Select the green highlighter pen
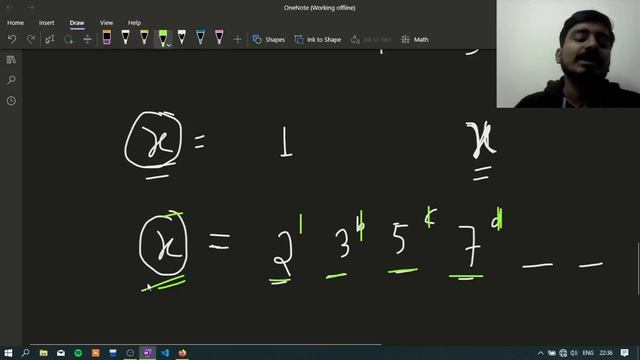640x360 pixels. click(x=162, y=38)
